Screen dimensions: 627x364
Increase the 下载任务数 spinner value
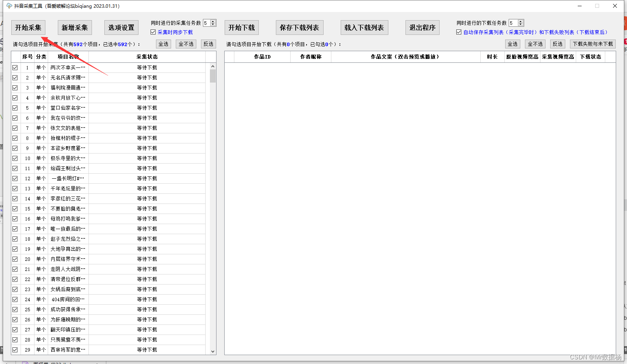521,21
